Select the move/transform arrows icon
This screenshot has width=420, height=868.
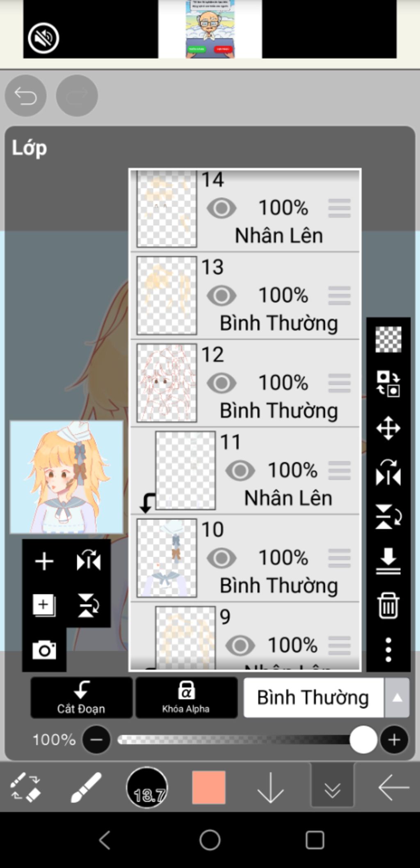coord(388,428)
